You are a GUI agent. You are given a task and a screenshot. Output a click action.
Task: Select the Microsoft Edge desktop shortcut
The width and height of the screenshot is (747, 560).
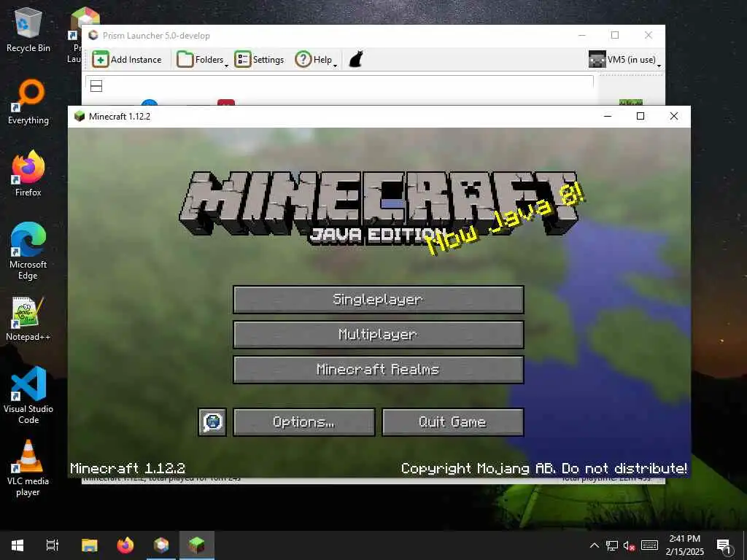point(28,251)
